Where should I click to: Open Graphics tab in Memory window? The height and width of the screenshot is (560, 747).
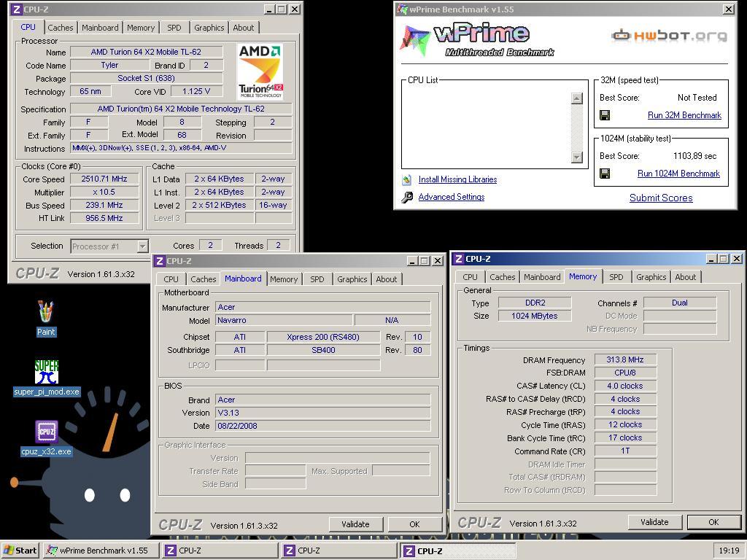tap(651, 276)
